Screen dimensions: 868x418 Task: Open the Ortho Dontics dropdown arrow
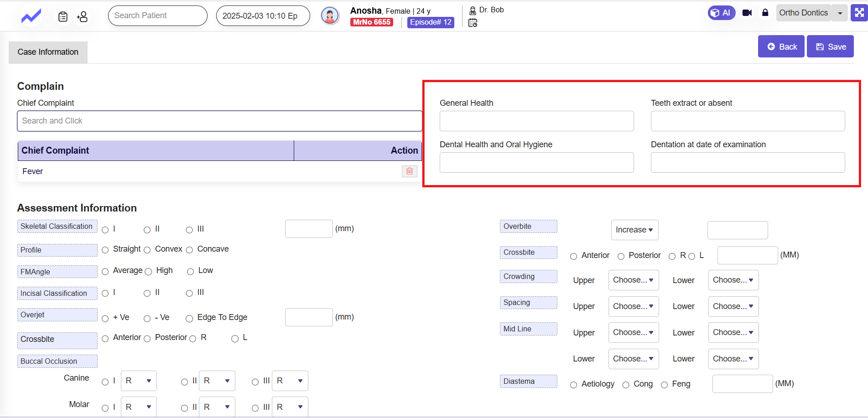840,13
